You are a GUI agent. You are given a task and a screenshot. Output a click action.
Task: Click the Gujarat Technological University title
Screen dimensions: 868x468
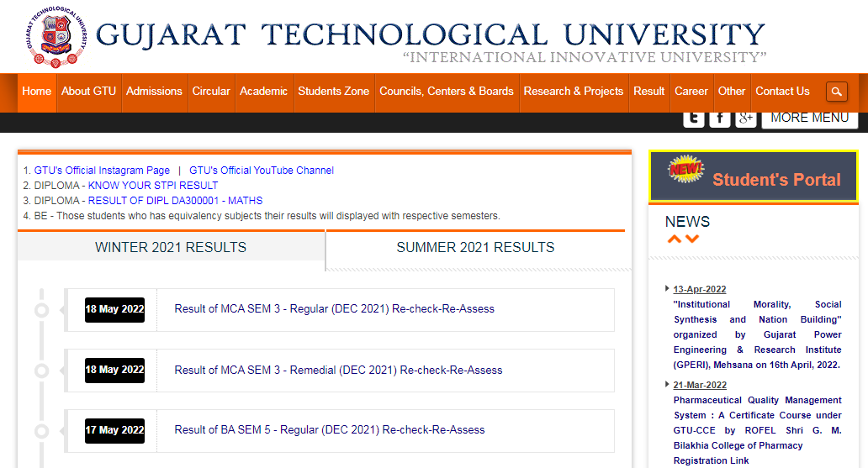coord(430,34)
